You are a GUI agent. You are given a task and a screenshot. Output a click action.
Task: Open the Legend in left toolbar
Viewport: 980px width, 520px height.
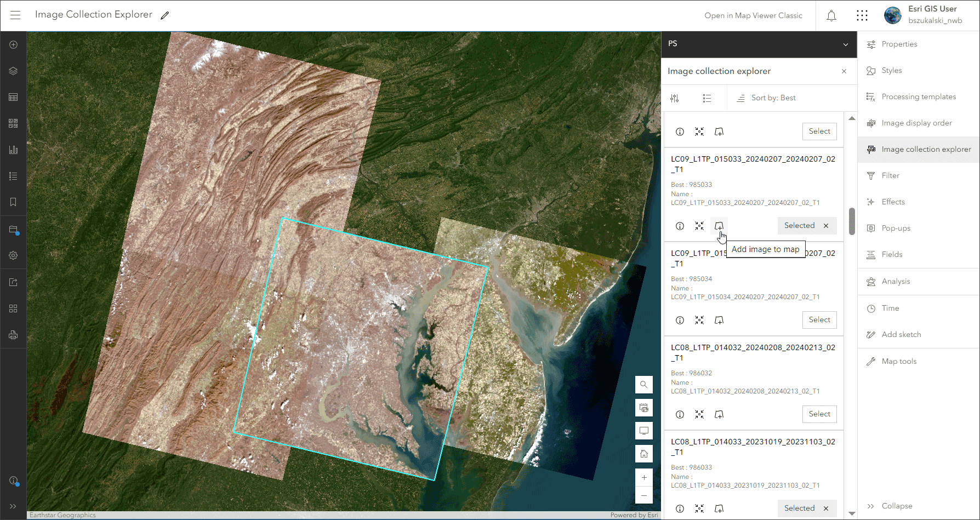click(14, 176)
